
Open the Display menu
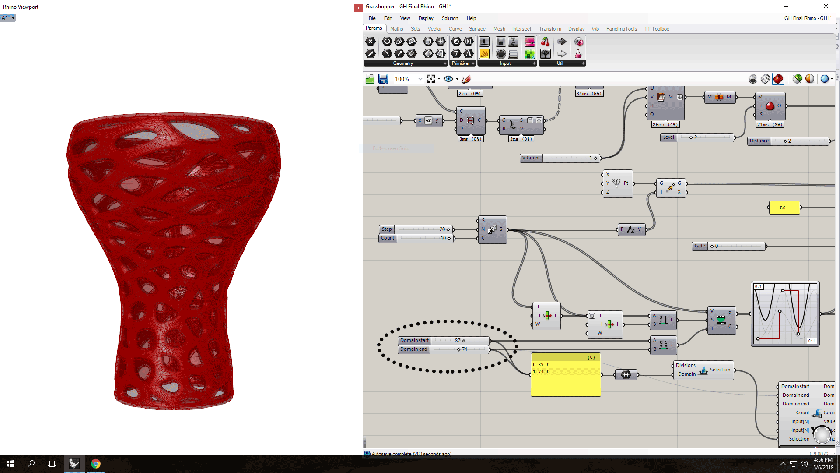pyautogui.click(x=426, y=18)
